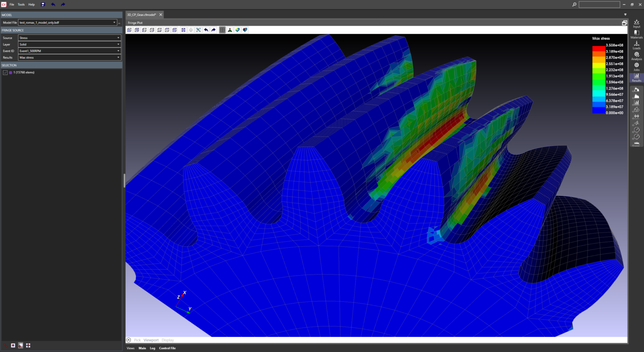
Task: Click the undo arrow in title bar
Action: pos(53,4)
